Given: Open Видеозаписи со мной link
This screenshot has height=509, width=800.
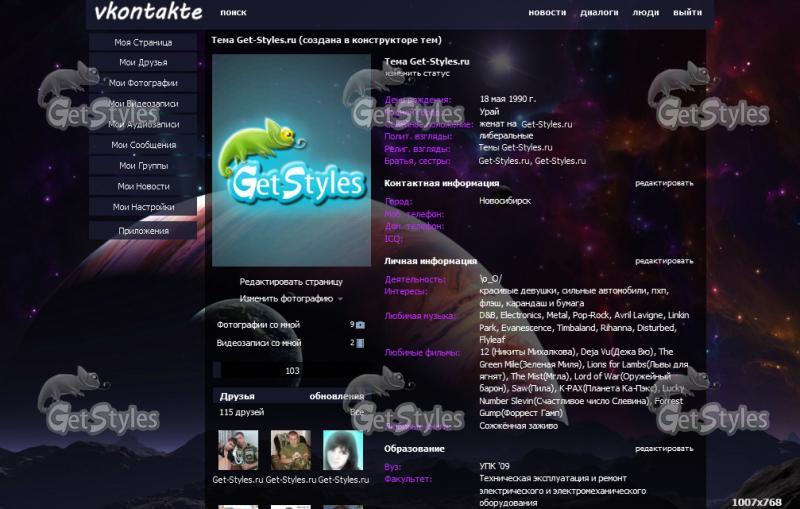Looking at the screenshot, I should pos(258,343).
